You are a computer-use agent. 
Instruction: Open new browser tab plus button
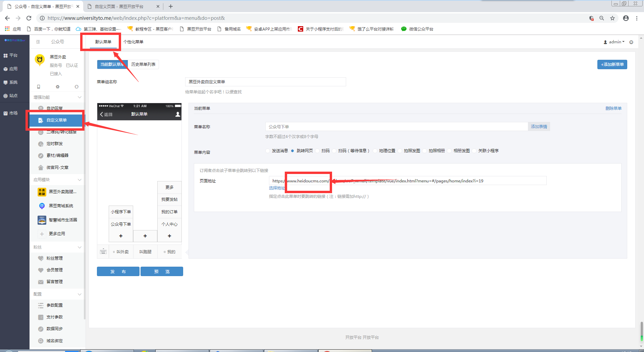(171, 6)
